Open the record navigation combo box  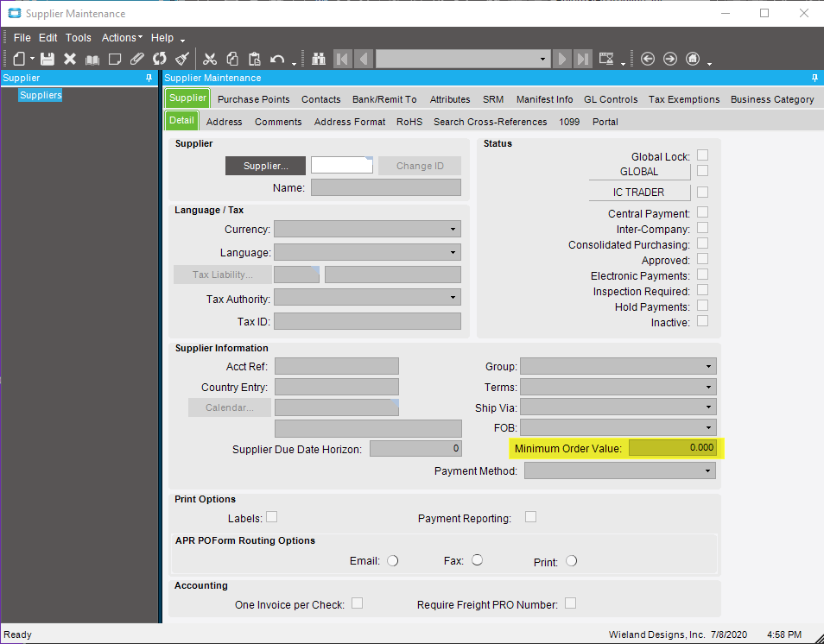pos(463,59)
